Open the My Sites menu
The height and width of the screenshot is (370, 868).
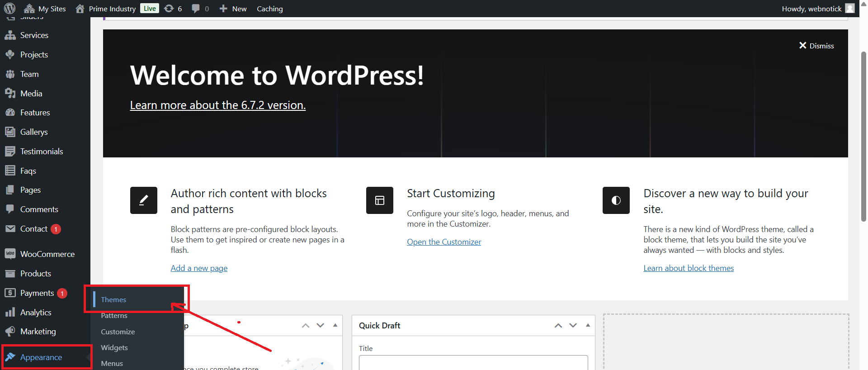point(45,9)
